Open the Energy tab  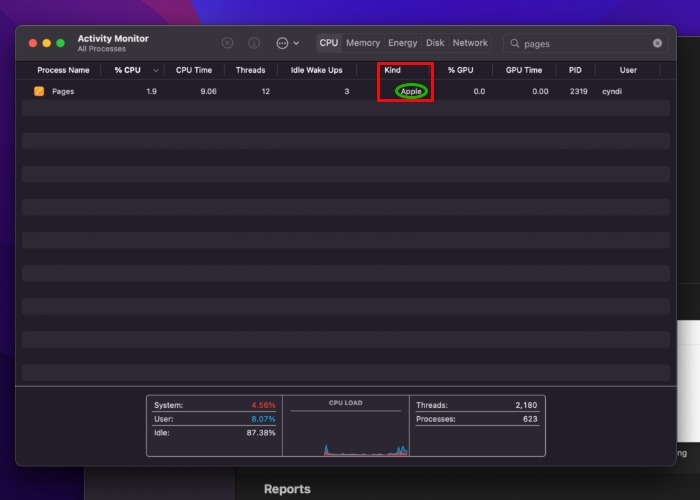403,43
